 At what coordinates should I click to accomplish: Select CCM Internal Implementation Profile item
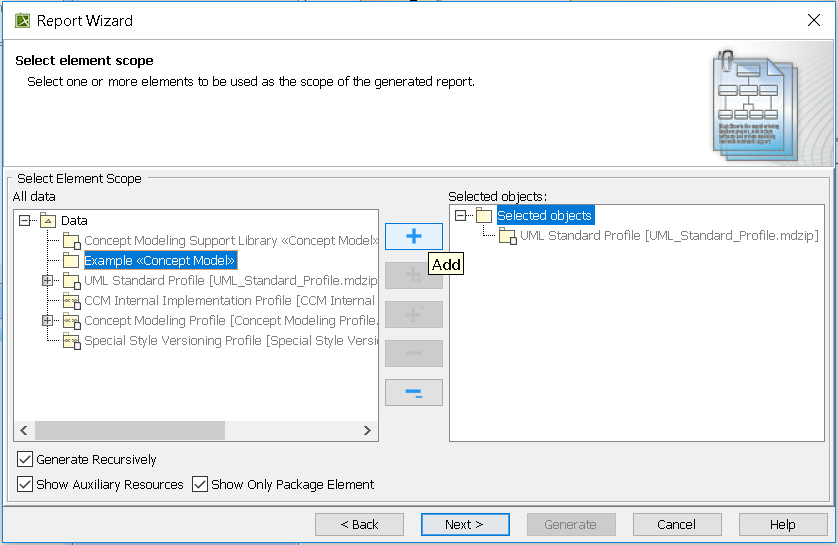229,301
